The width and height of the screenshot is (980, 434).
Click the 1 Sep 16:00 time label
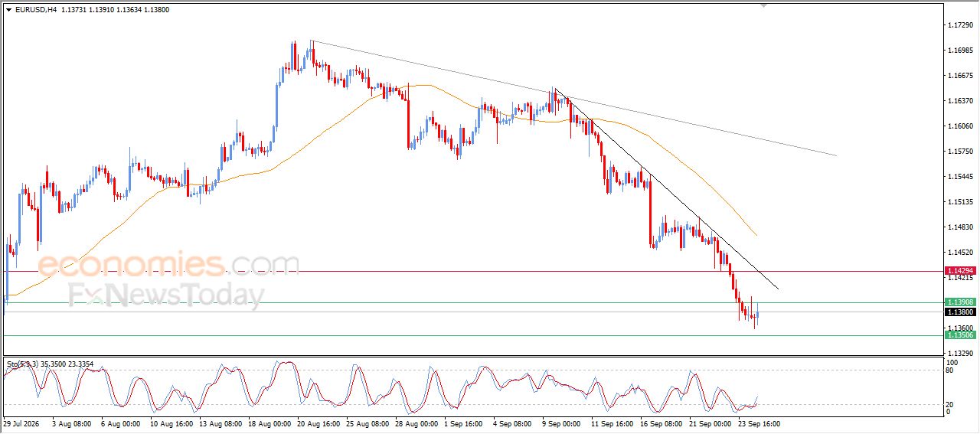464,423
